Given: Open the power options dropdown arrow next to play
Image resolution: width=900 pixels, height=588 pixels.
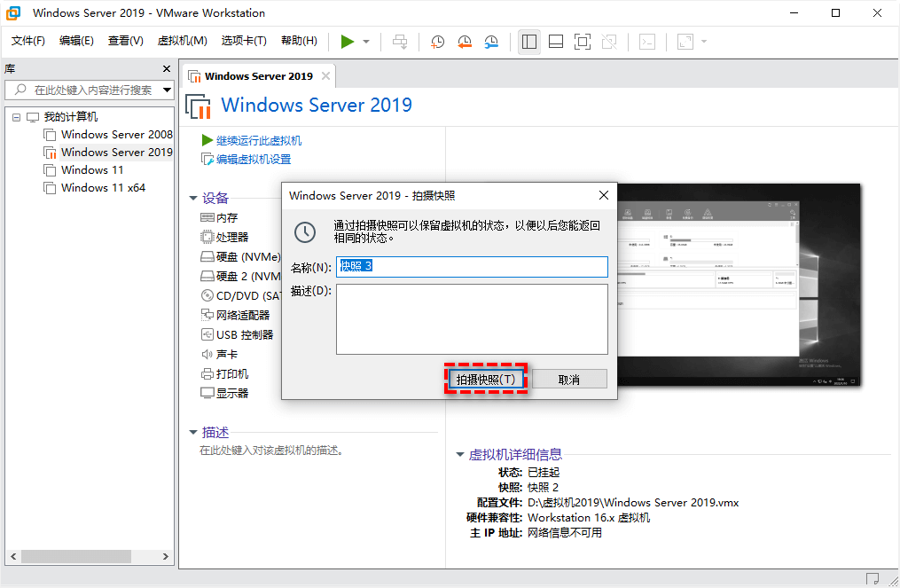Looking at the screenshot, I should coord(366,42).
